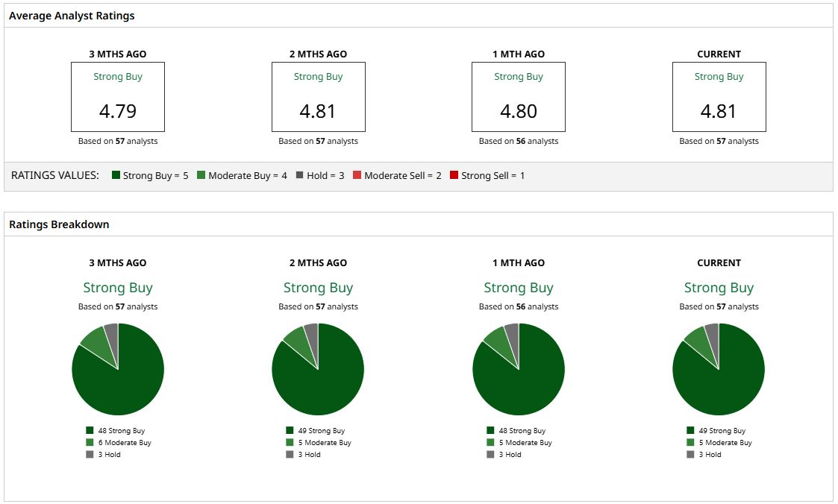Select the 3 MTHS AGO pie chart

pos(118,369)
